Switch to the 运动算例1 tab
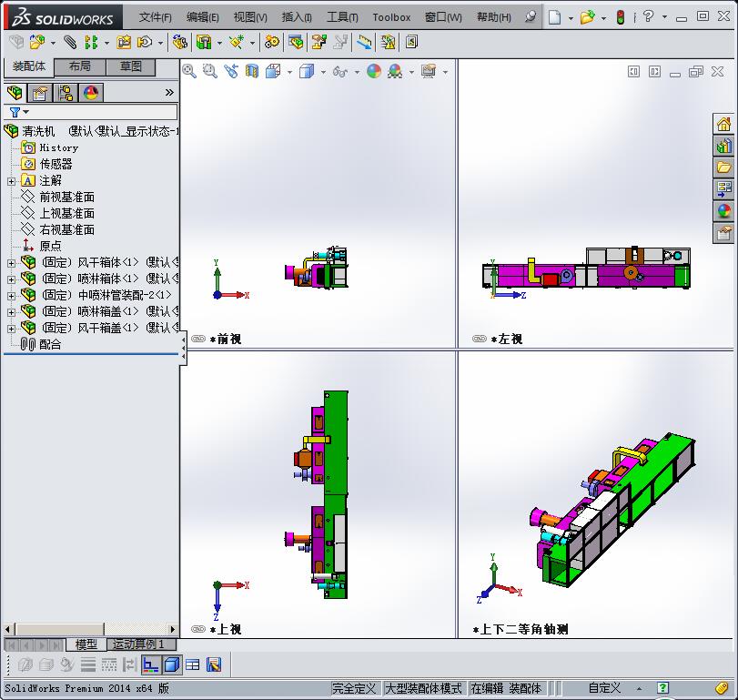 point(141,644)
